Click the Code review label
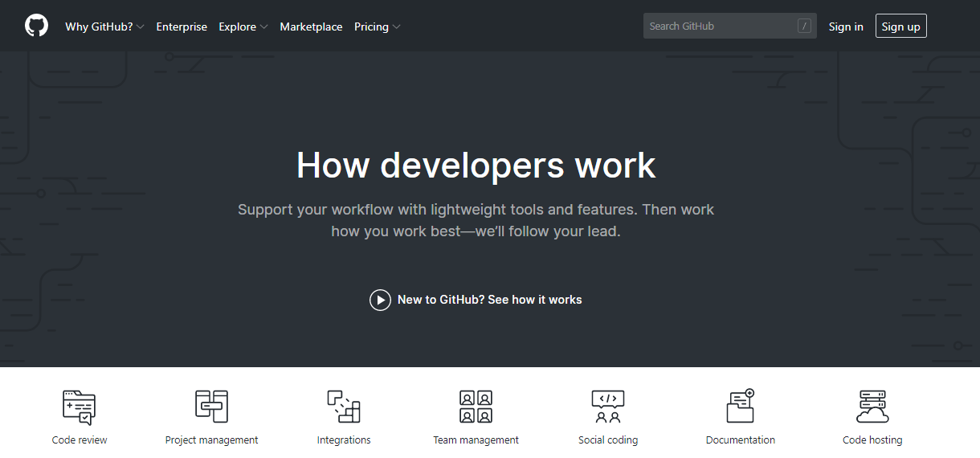The width and height of the screenshot is (980, 458). tap(80, 440)
